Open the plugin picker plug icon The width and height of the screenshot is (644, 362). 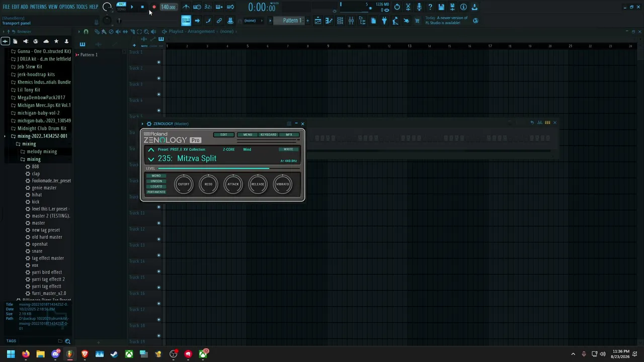pyautogui.click(x=384, y=21)
